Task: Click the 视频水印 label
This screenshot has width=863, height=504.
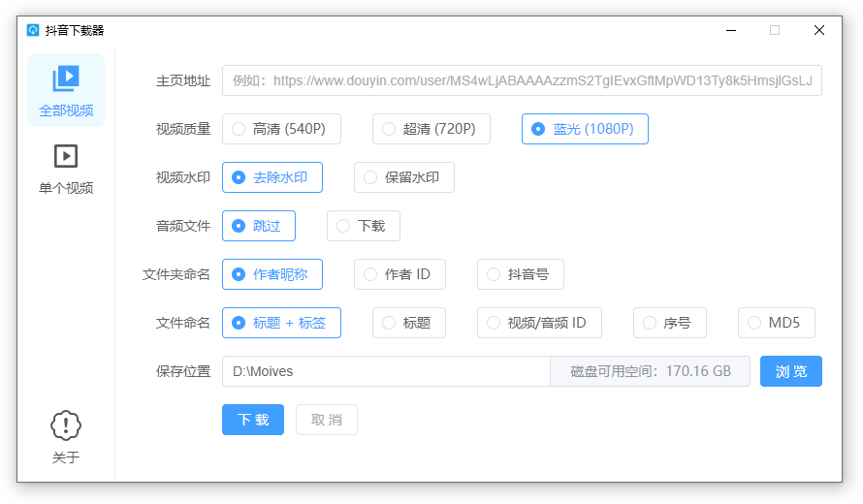Action: (x=183, y=177)
